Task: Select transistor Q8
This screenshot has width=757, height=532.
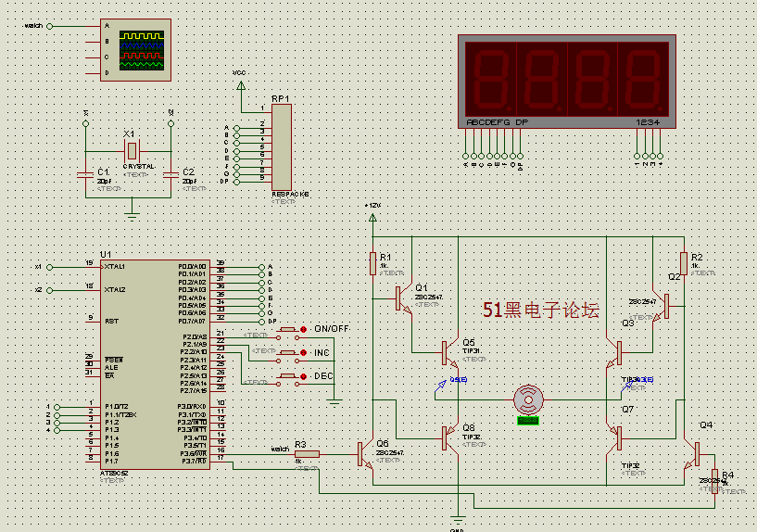Action: tap(450, 438)
